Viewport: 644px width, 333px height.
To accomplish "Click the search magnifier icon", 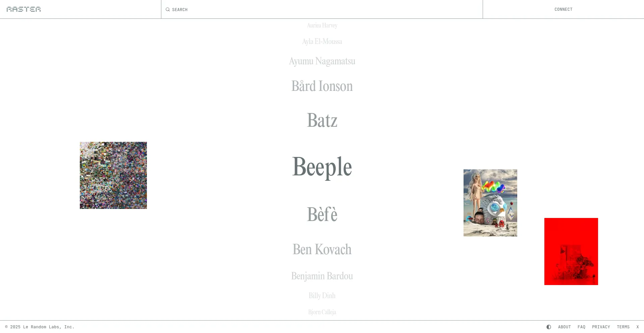I will [168, 9].
